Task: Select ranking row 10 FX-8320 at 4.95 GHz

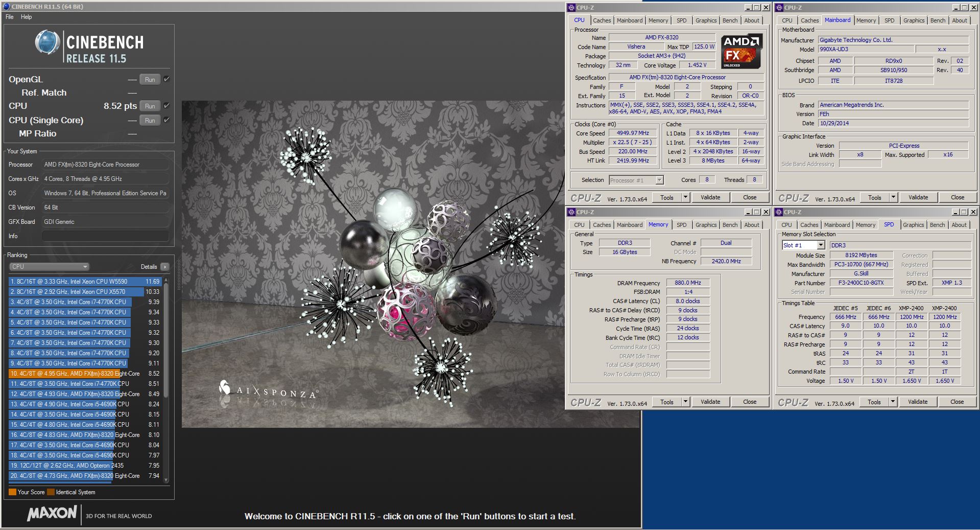Action: 85,373
